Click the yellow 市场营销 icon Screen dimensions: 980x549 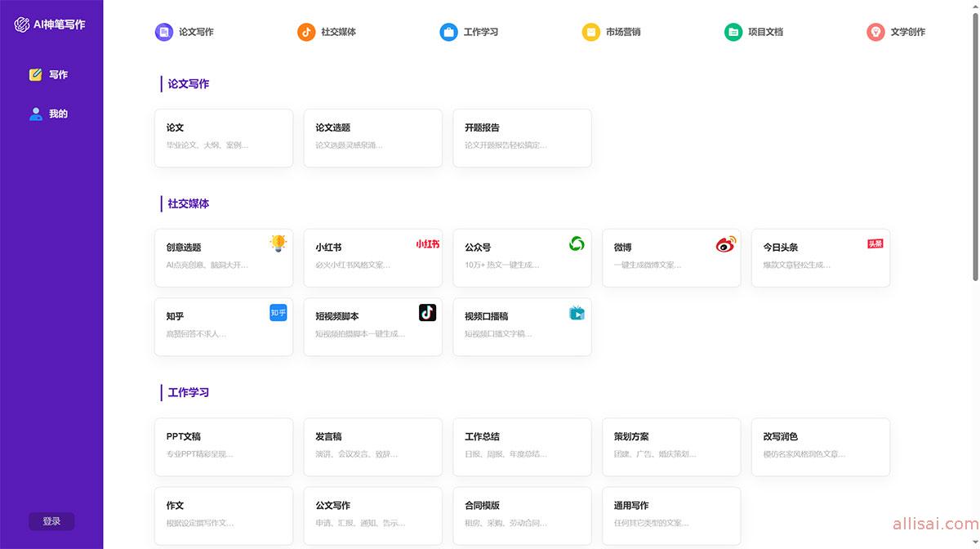tap(590, 32)
